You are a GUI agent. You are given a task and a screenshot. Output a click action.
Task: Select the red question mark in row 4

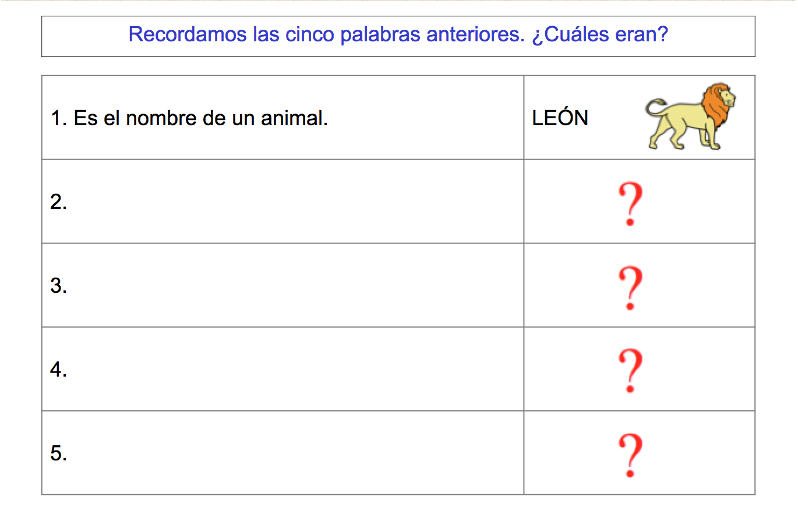pyautogui.click(x=630, y=370)
